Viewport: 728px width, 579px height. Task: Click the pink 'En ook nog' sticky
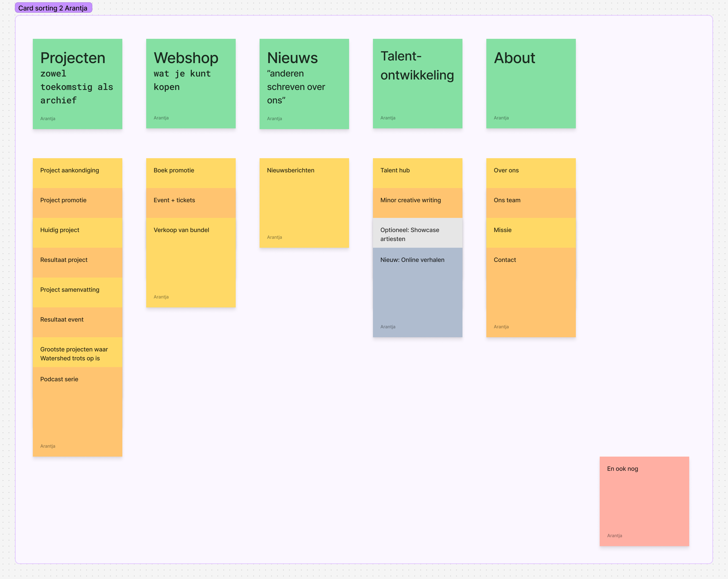coord(644,501)
